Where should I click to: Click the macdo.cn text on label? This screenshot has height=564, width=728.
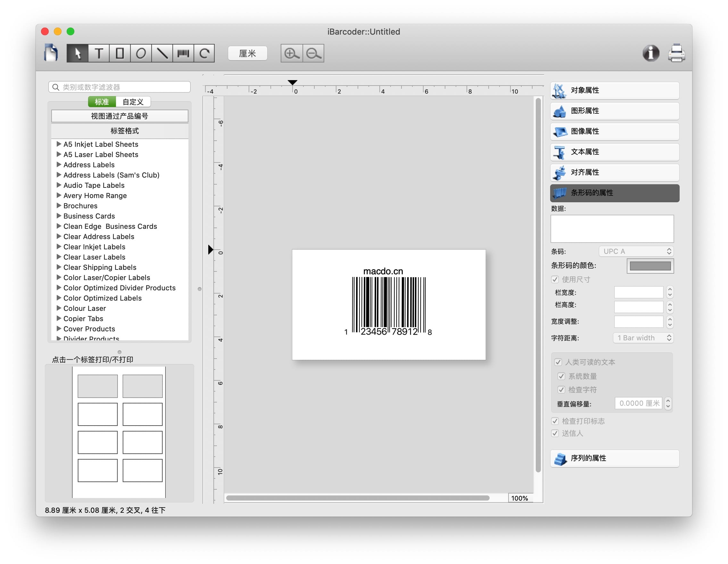pyautogui.click(x=383, y=271)
